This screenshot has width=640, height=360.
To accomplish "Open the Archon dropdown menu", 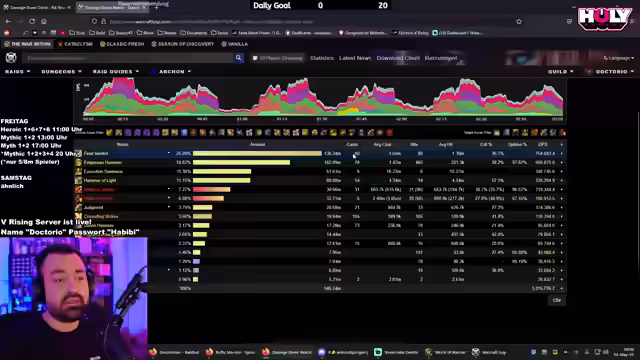I will (x=172, y=71).
